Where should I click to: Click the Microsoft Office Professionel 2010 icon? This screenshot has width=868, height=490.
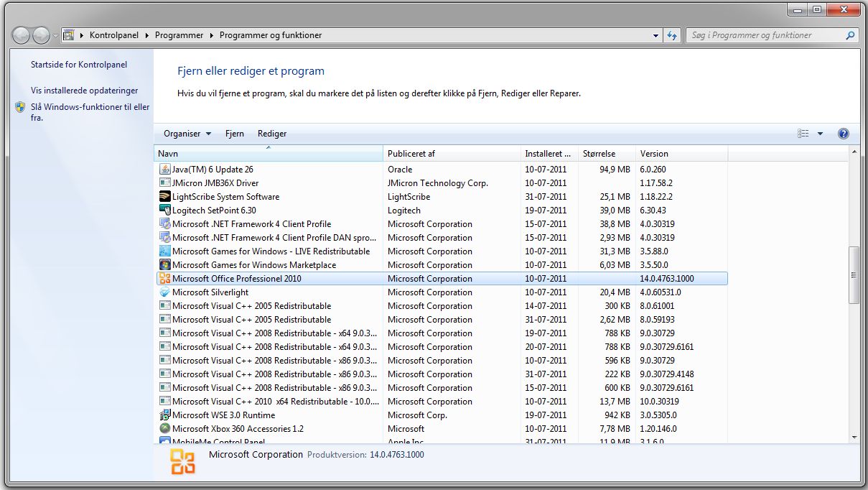coord(164,279)
